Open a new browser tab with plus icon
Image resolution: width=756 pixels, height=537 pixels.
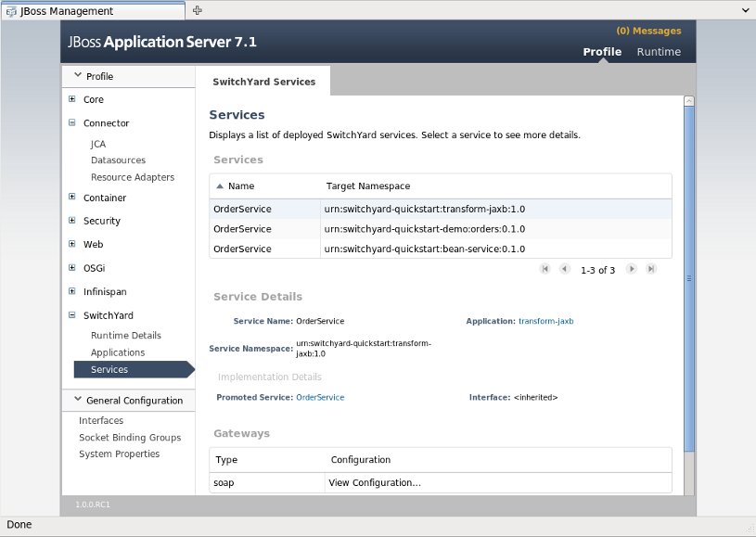pyautogui.click(x=198, y=10)
